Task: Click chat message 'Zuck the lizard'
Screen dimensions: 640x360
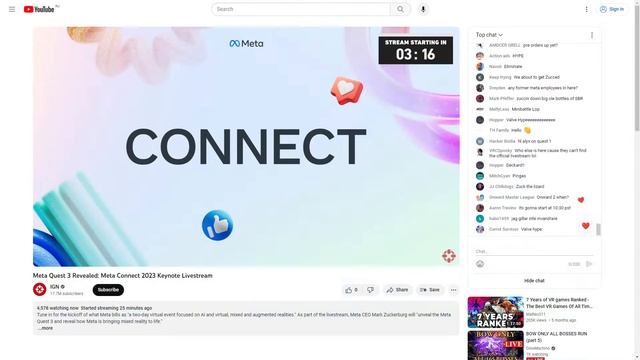Action: pyautogui.click(x=530, y=187)
